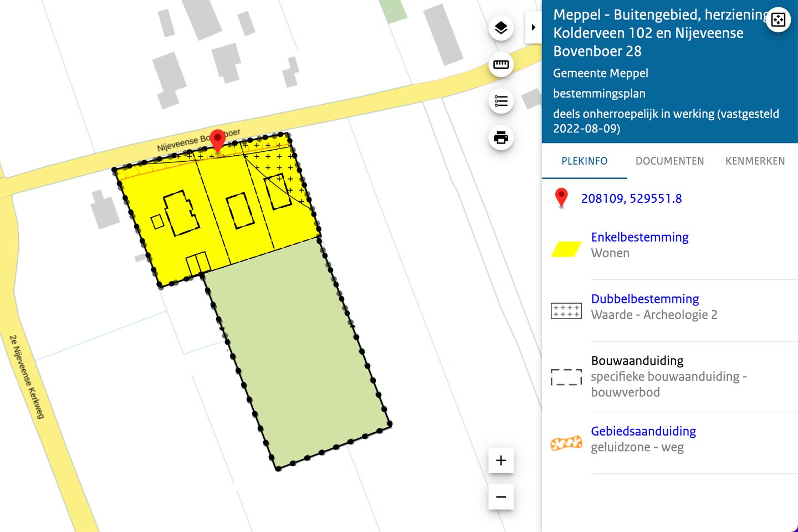Open the Kenmerken tab
Screen dimensions: 798x532
click(755, 161)
